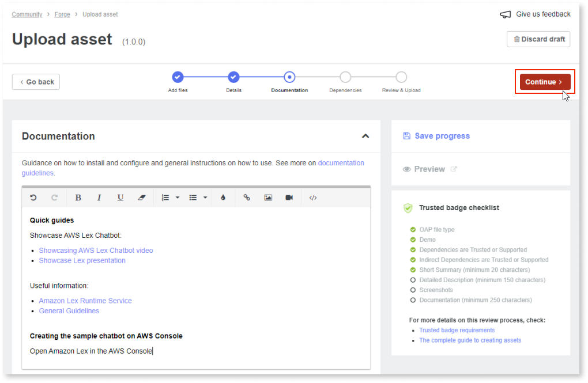588x383 pixels.
Task: Toggle italic formatting
Action: 99,198
